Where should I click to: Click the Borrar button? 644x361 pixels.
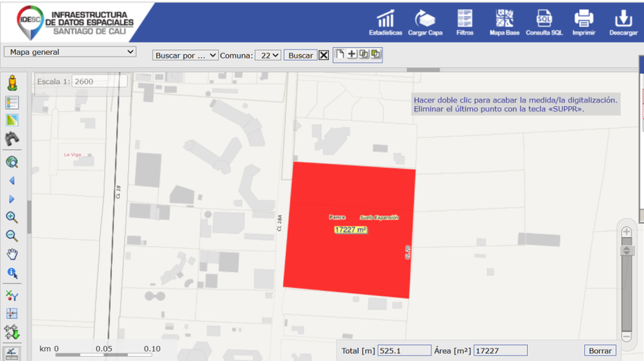[600, 351]
